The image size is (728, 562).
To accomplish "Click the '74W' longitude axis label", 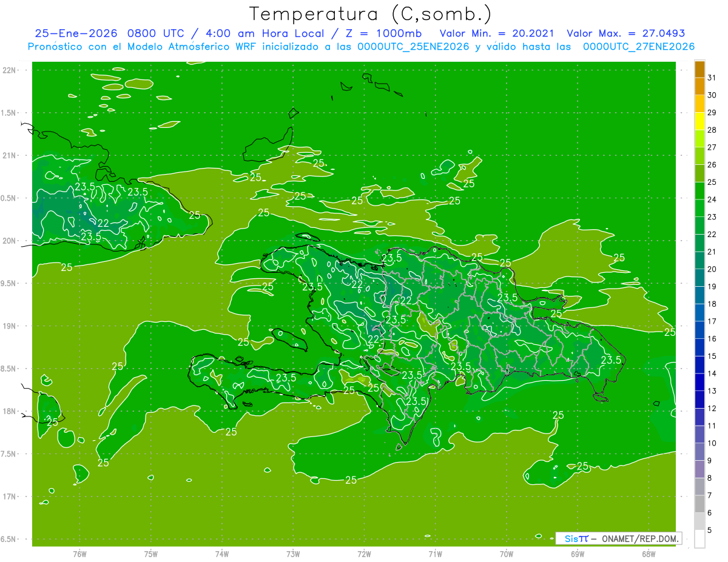I will (x=222, y=554).
